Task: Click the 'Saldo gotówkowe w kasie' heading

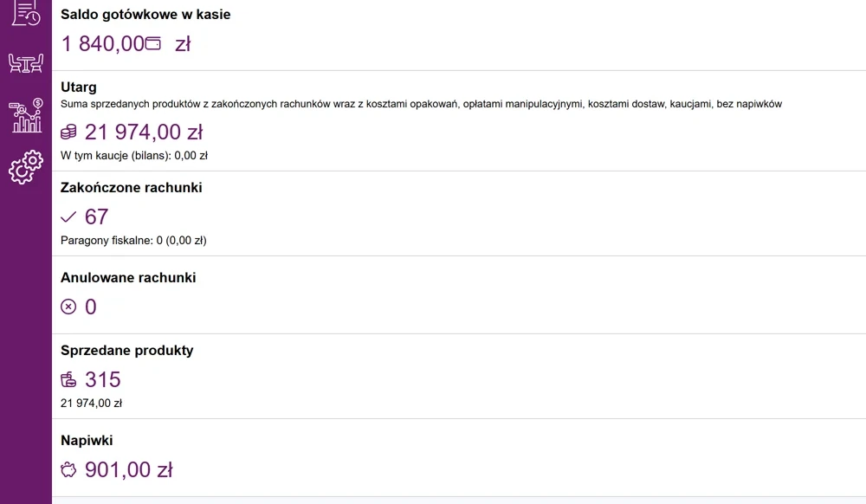Action: [145, 15]
